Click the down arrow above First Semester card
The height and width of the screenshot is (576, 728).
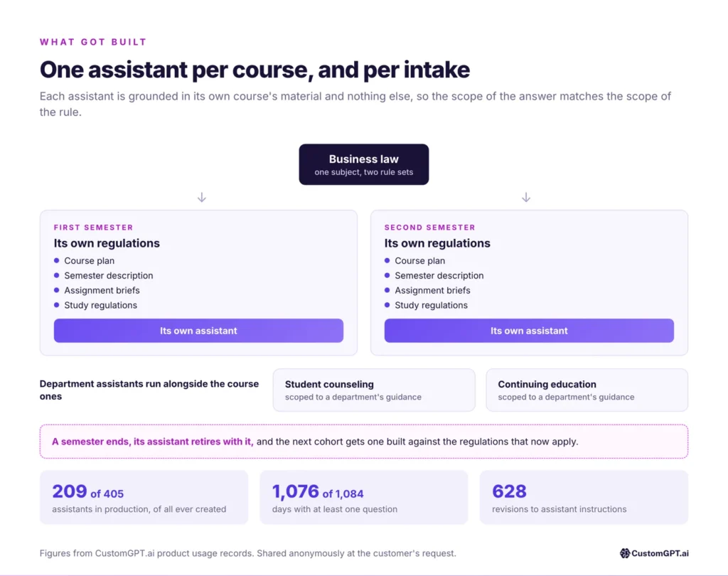click(201, 198)
